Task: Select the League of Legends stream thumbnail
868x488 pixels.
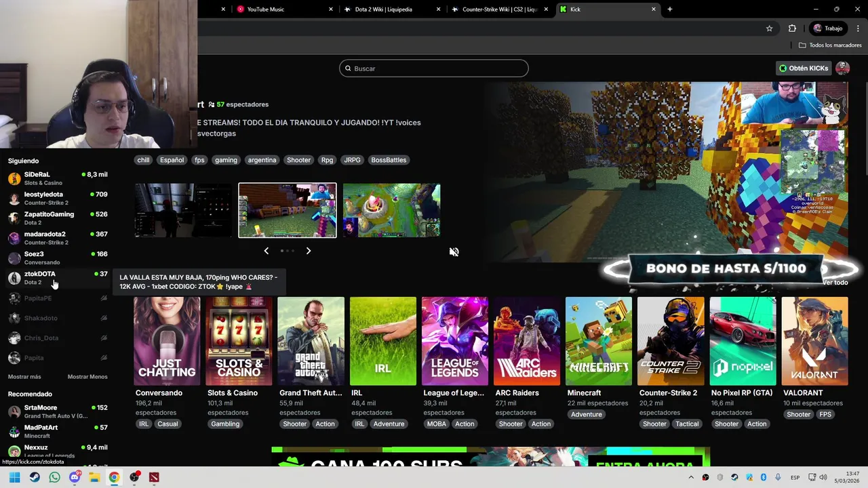Action: click(391, 210)
